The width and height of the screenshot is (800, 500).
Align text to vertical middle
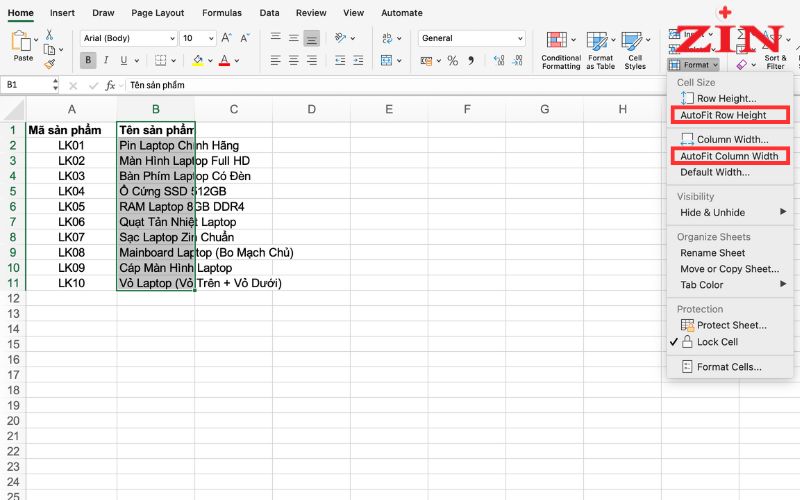coord(294,37)
